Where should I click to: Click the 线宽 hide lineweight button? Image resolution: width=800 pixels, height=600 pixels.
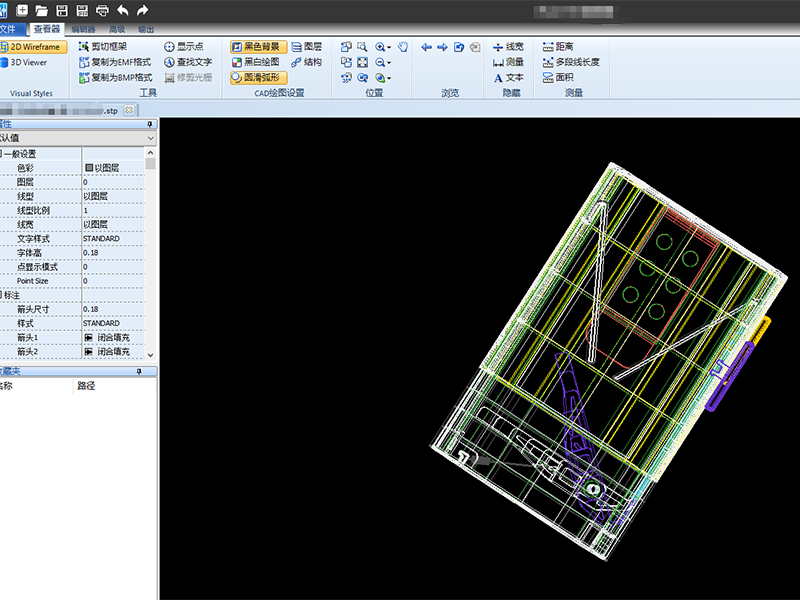(510, 46)
